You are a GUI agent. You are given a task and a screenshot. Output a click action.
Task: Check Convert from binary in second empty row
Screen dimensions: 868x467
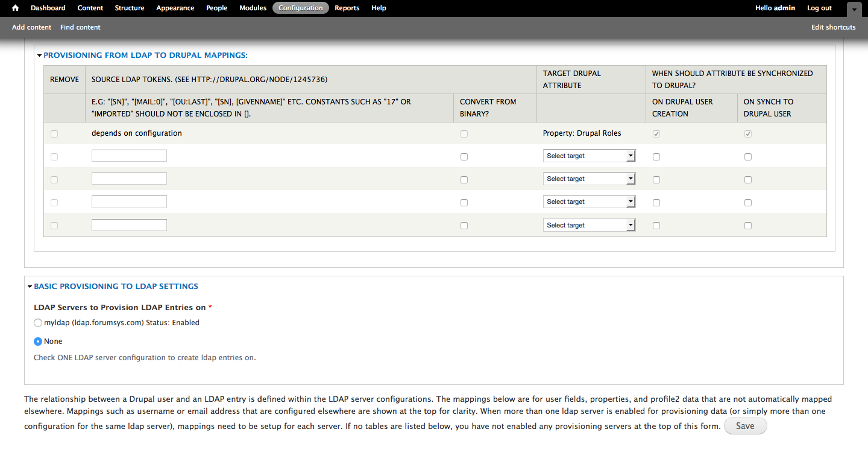pos(464,180)
